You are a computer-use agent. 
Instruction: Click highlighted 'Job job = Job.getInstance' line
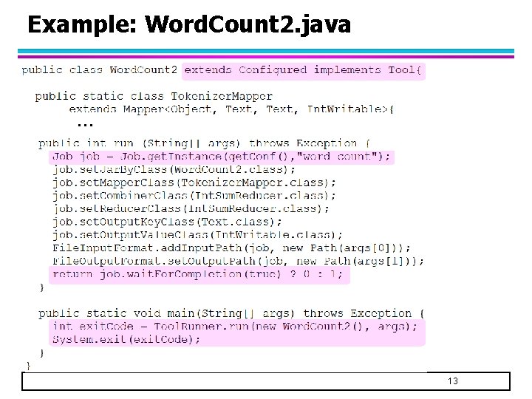(x=221, y=157)
